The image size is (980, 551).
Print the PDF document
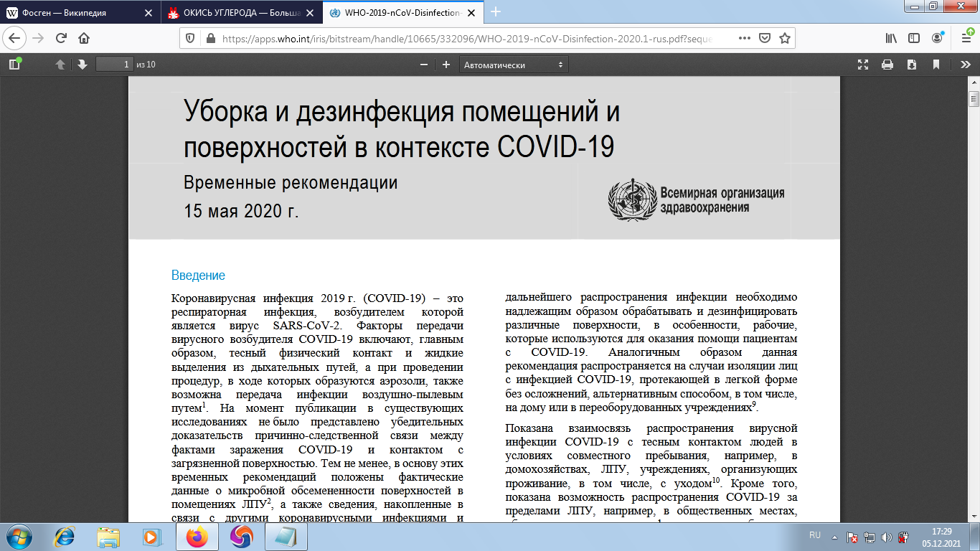tap(887, 64)
